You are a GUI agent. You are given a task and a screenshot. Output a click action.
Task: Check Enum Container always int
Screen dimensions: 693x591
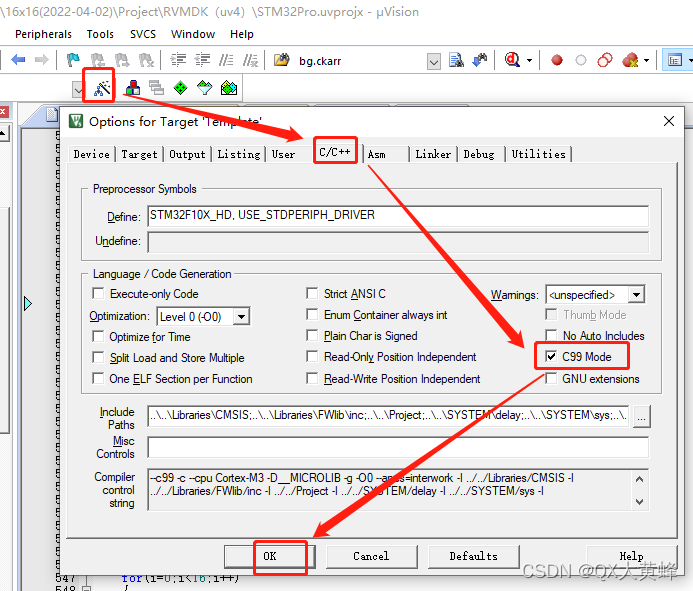click(312, 314)
